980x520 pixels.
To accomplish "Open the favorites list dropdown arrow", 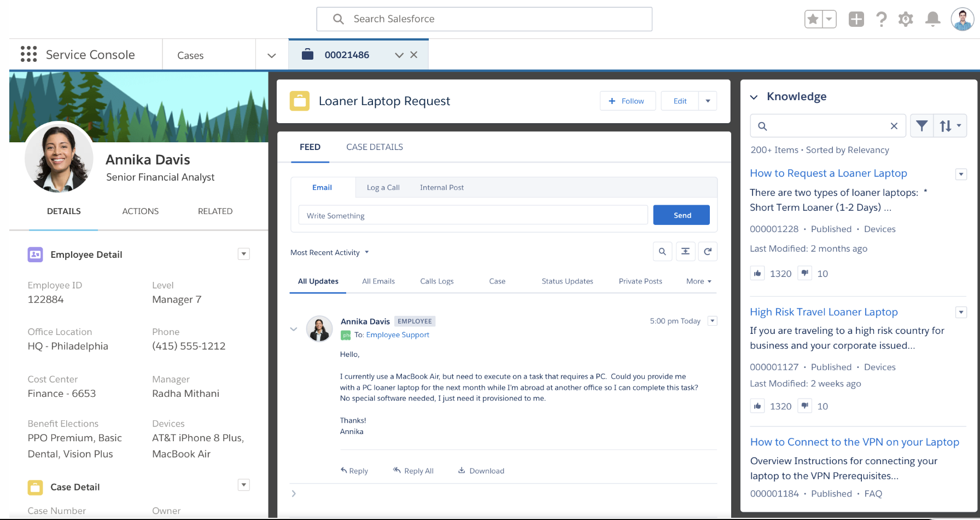I will 829,19.
